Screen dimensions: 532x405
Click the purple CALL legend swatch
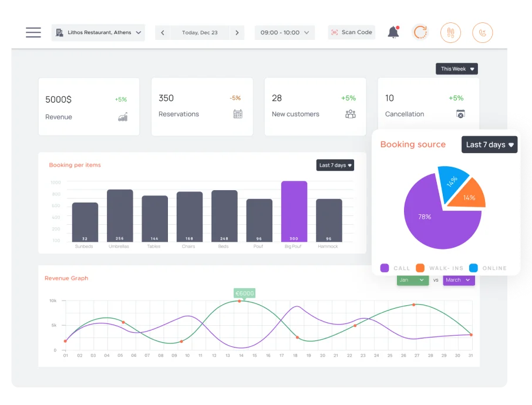pos(385,268)
